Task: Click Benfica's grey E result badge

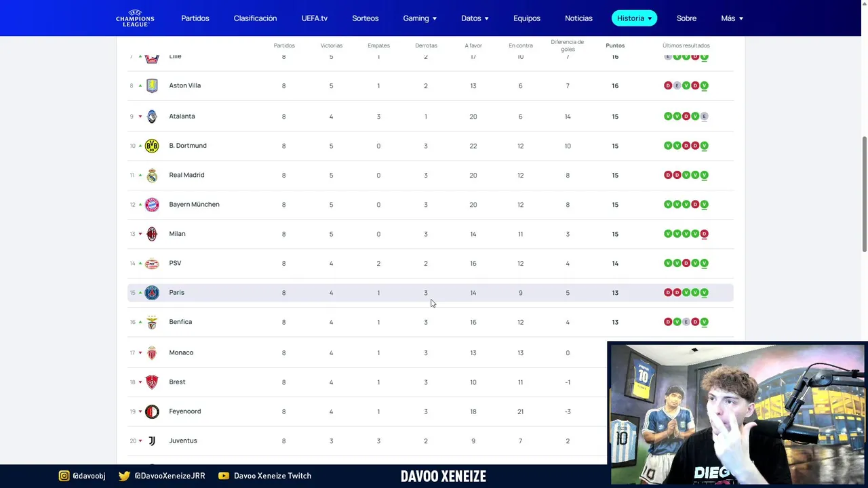Action: (686, 322)
